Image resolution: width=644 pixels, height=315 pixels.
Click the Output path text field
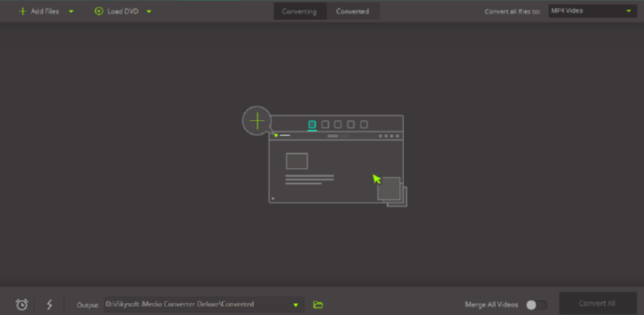195,304
